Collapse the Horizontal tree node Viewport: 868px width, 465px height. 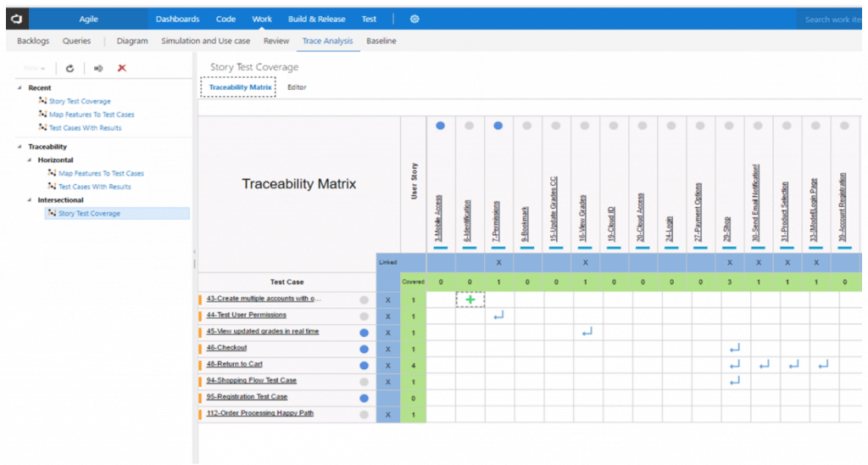click(30, 160)
